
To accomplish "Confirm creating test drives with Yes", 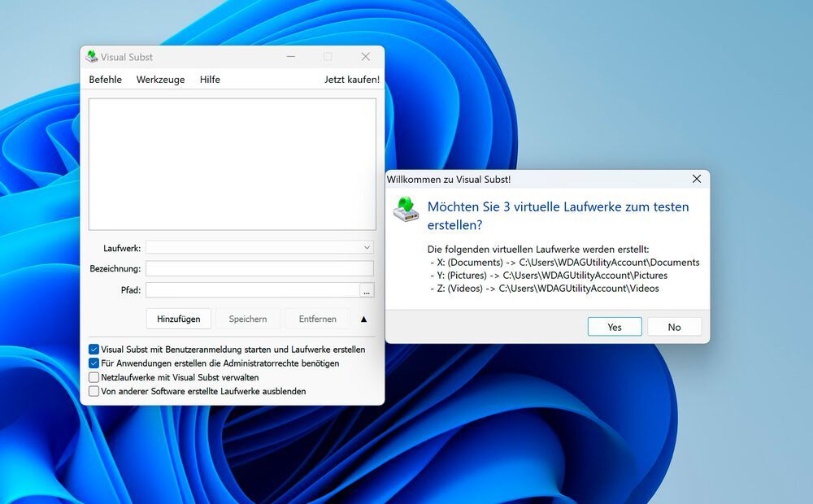I will coord(614,326).
